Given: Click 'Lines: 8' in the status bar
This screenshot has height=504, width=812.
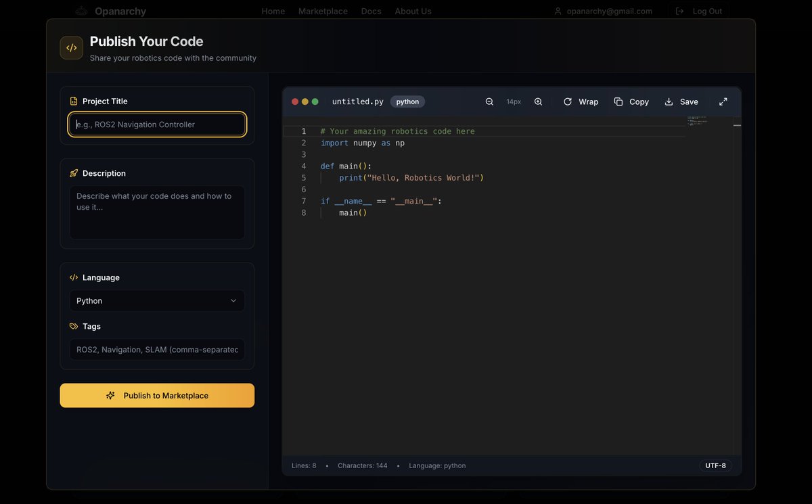Looking at the screenshot, I should click(304, 465).
